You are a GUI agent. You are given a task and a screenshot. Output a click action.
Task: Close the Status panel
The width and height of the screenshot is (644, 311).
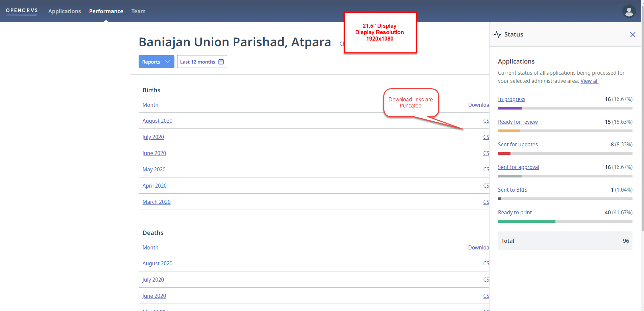coord(633,34)
